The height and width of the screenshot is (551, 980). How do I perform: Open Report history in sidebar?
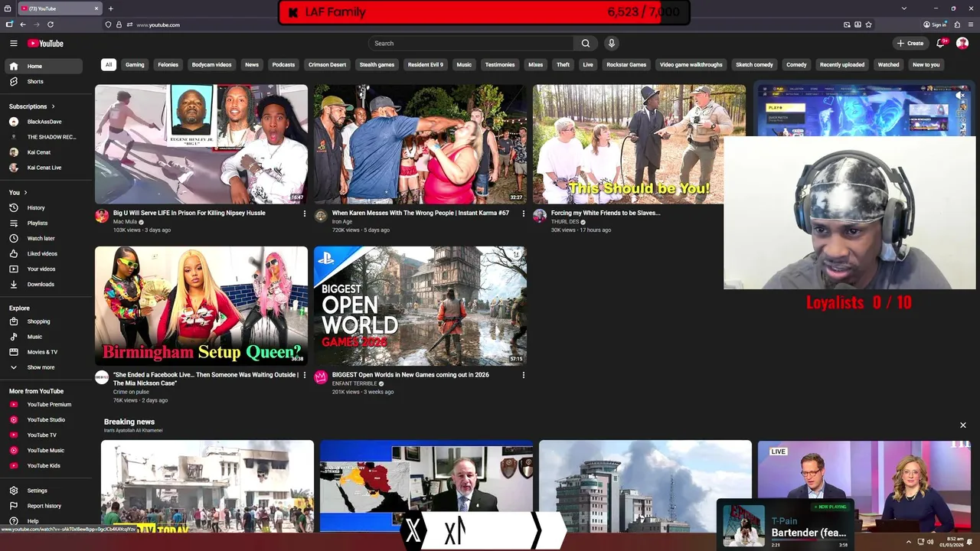(43, 506)
